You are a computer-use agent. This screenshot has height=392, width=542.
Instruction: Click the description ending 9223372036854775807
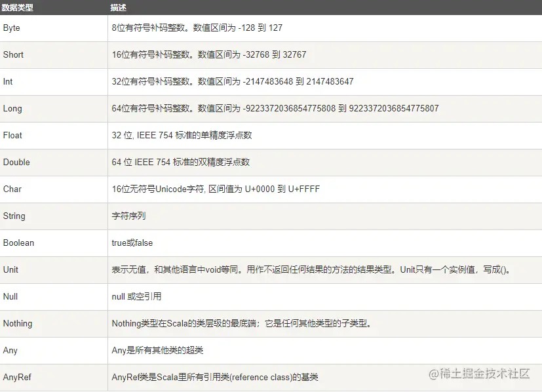(x=275, y=109)
